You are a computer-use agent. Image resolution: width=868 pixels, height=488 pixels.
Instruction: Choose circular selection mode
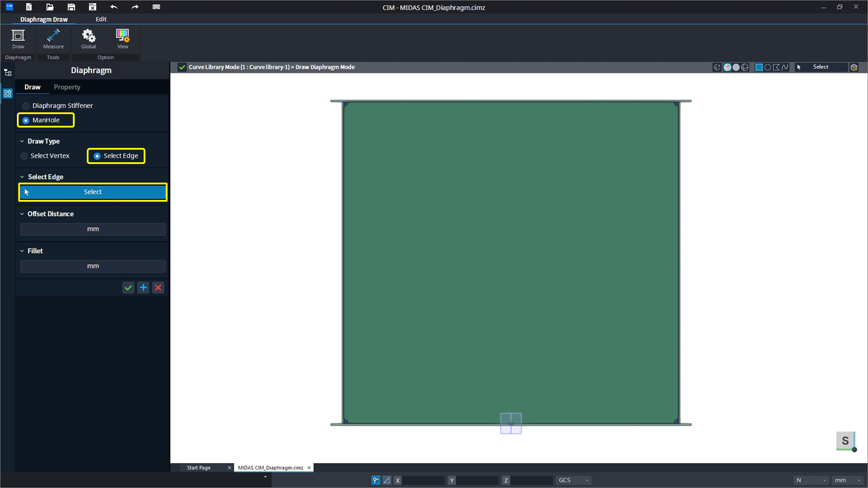768,67
